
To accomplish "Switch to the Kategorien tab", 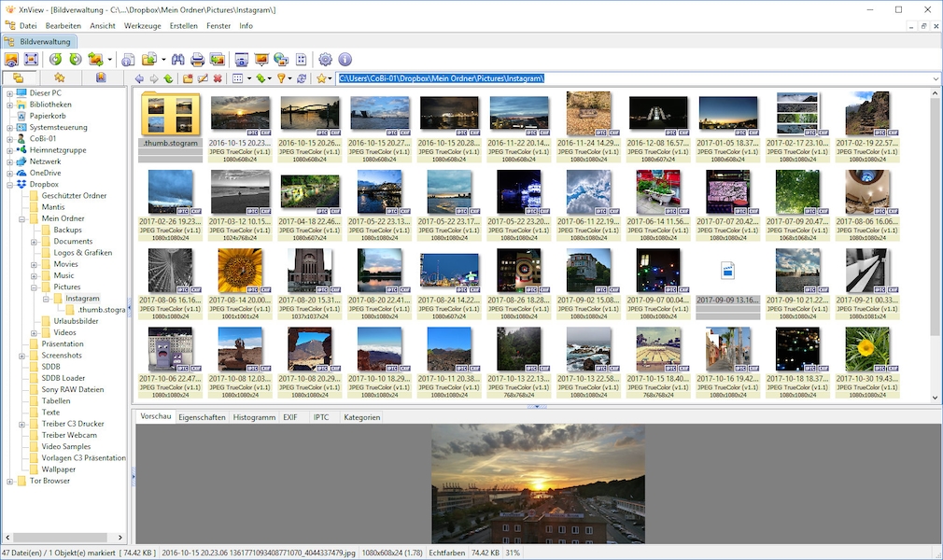I will pos(362,417).
